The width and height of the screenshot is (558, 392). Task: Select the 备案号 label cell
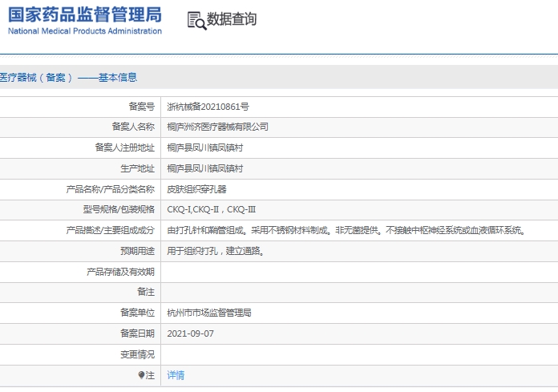[x=142, y=107]
